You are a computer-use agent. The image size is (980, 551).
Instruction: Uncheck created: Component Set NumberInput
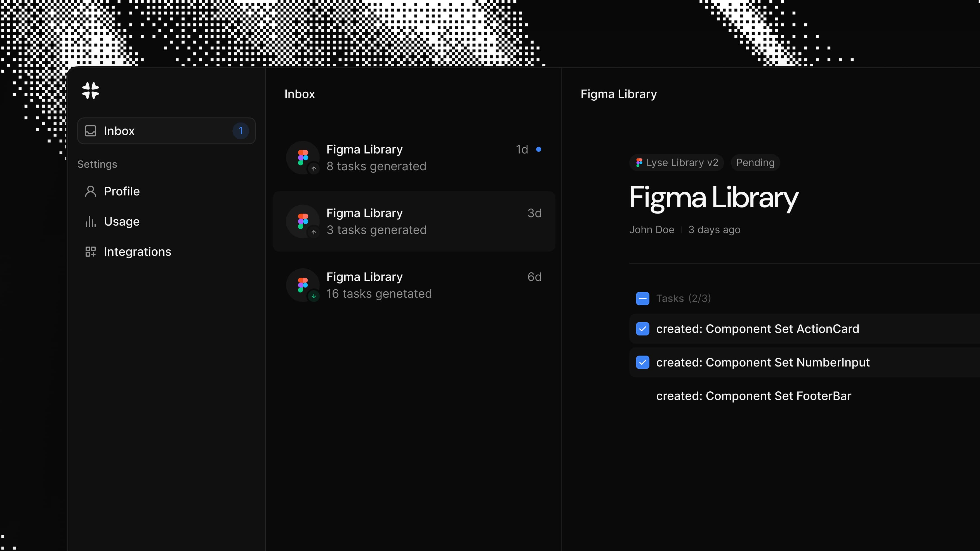click(x=642, y=362)
